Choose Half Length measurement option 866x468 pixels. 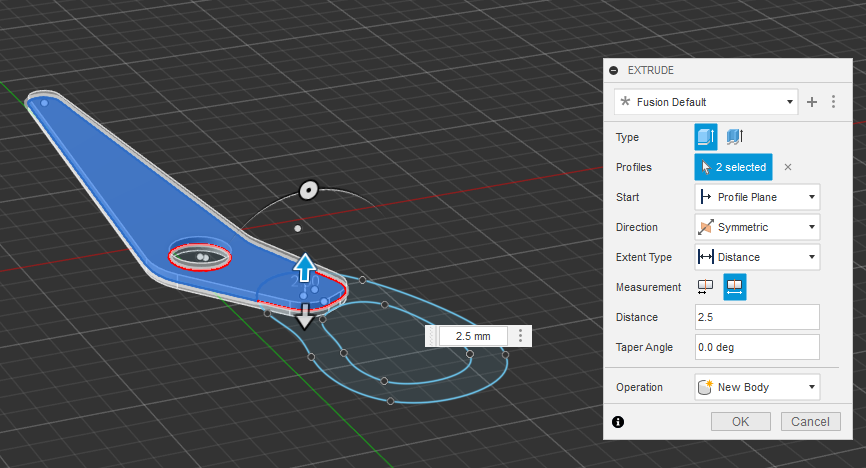[x=706, y=287]
